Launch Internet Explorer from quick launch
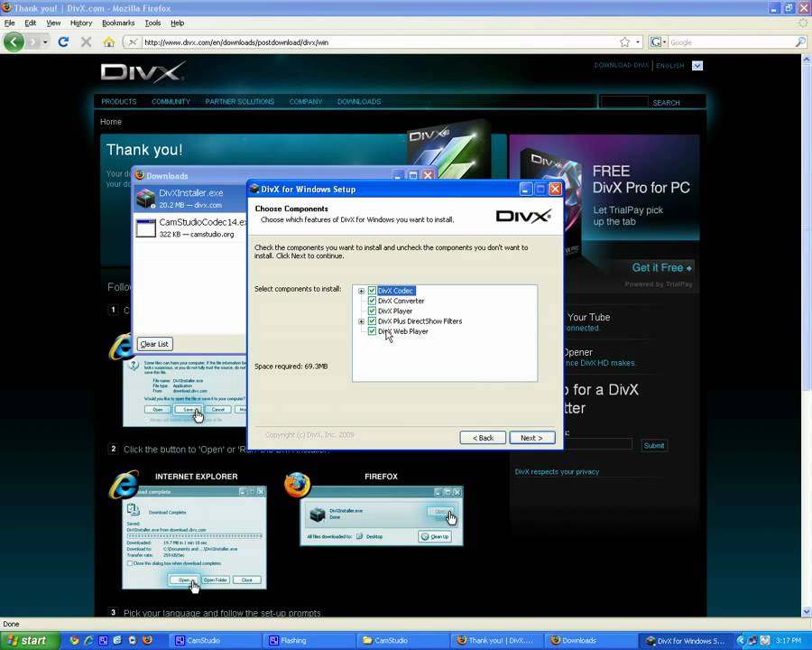This screenshot has height=650, width=812. click(x=88, y=640)
